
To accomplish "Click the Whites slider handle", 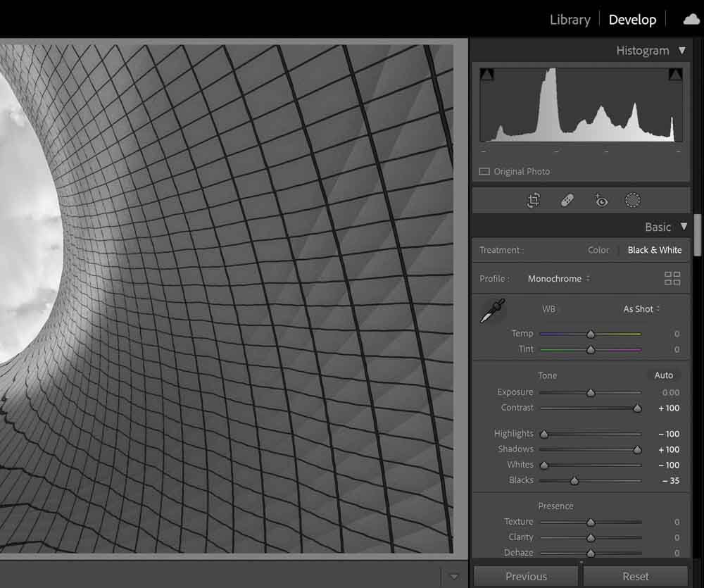I will tap(544, 465).
